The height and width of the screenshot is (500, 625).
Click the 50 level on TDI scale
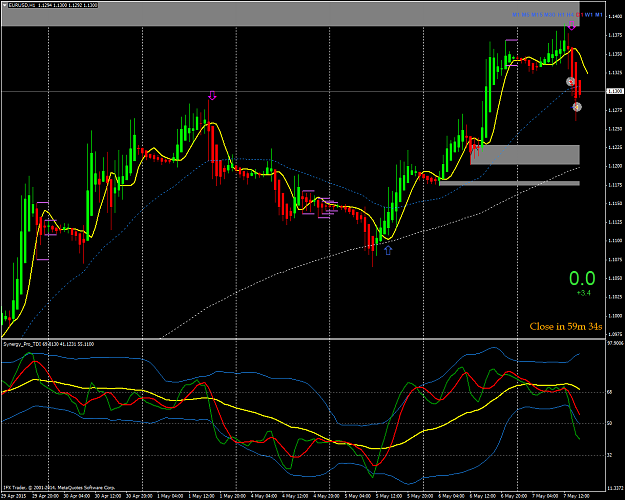click(609, 423)
